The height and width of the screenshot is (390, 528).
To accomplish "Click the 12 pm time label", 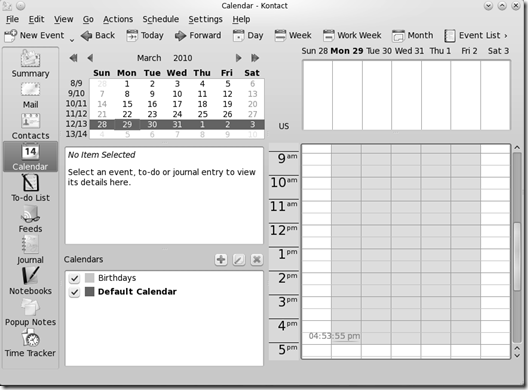I will click(284, 230).
